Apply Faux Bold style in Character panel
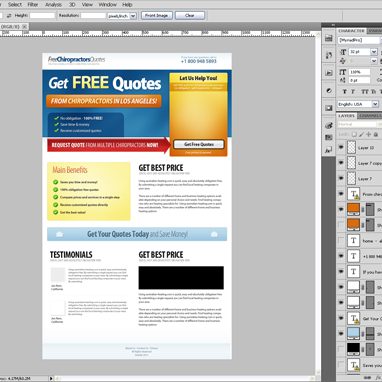 (345, 91)
